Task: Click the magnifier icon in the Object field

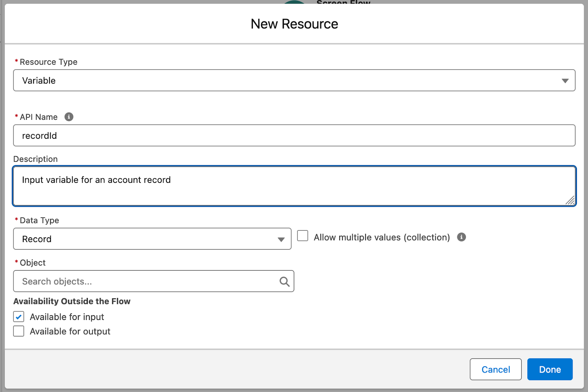Action: pyautogui.click(x=284, y=281)
